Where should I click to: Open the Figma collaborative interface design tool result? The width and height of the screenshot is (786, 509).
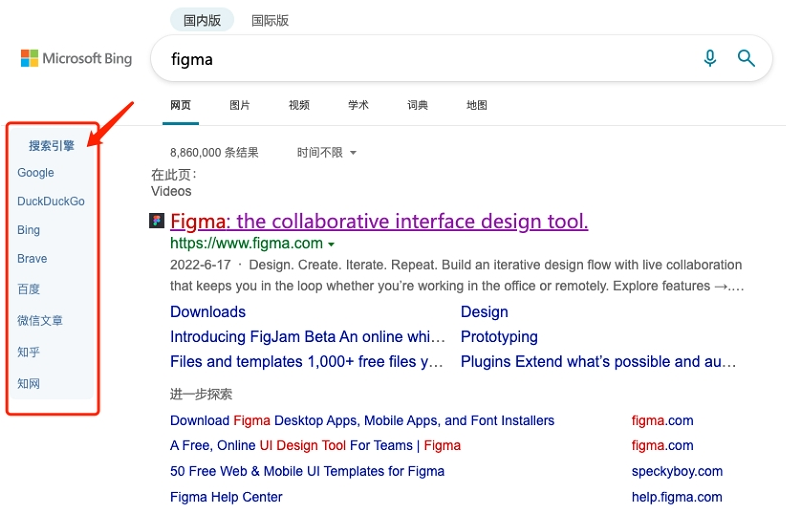pyautogui.click(x=379, y=221)
